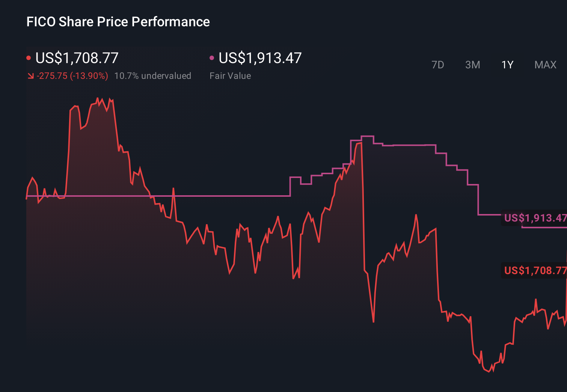The width and height of the screenshot is (567, 392).
Task: Click the pink fair value legend dot
Action: tap(212, 58)
